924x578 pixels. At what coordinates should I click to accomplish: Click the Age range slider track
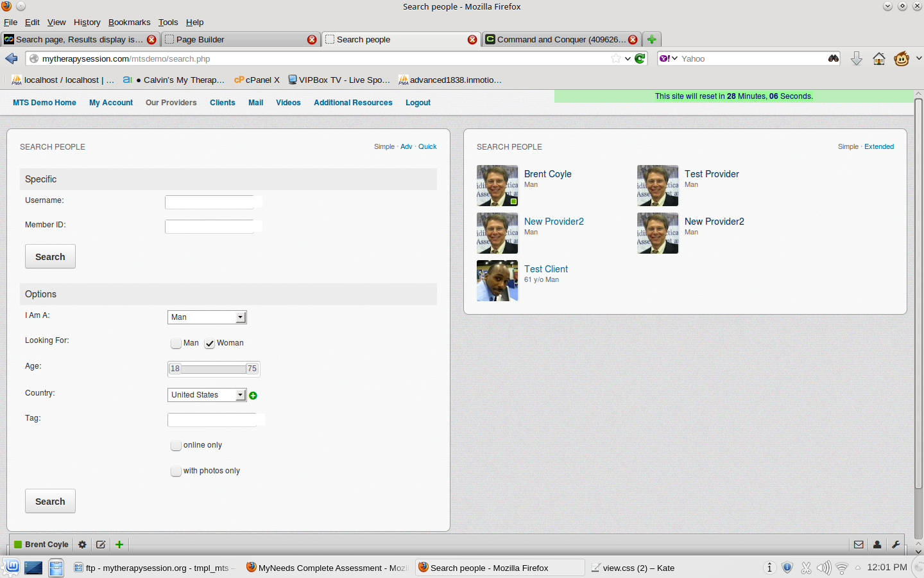pyautogui.click(x=213, y=369)
